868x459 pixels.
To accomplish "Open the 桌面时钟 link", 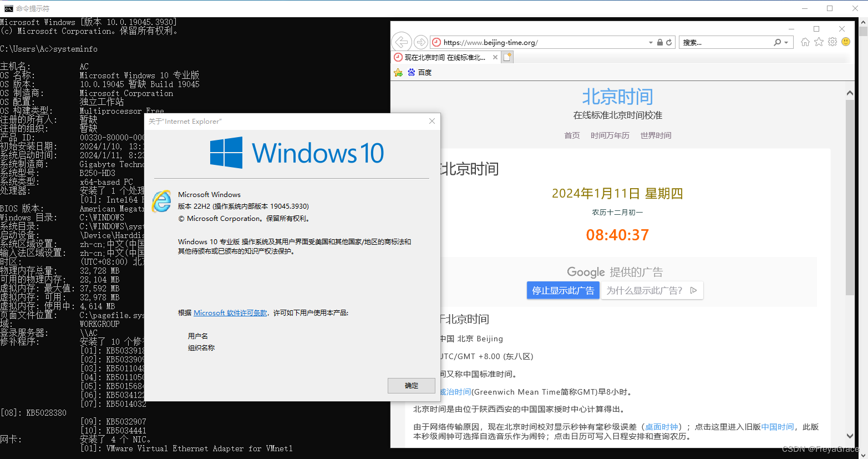I will coord(662,427).
